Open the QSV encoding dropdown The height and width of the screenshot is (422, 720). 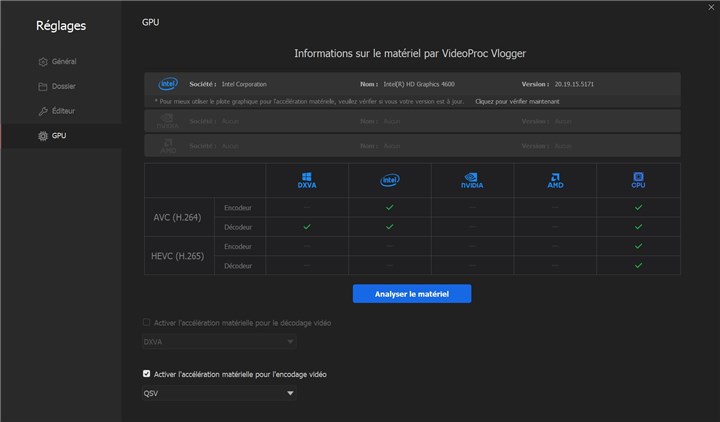tap(219, 393)
